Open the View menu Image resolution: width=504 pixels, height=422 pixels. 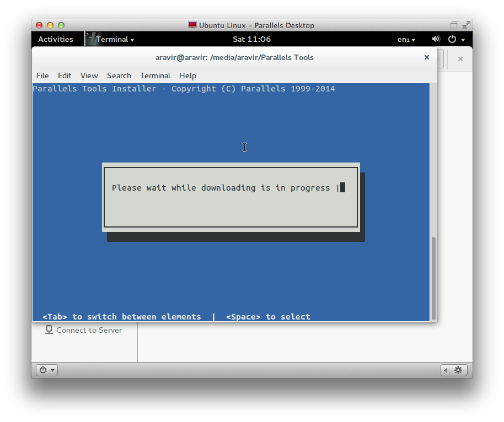click(x=89, y=75)
